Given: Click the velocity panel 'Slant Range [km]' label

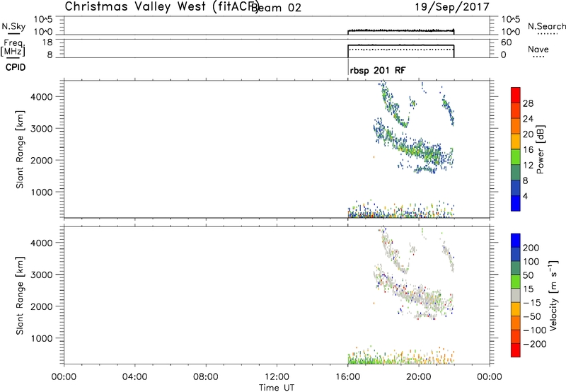Looking at the screenshot, I should pyautogui.click(x=20, y=296).
